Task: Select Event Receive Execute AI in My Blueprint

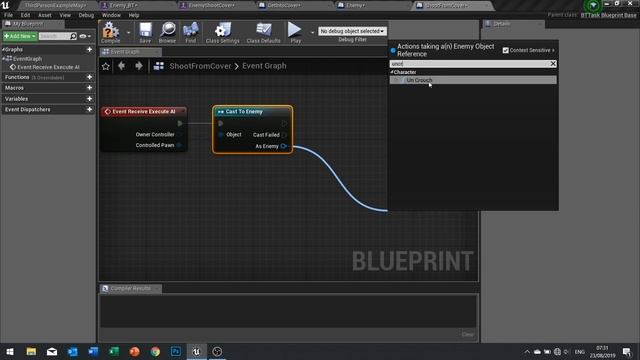Action: pos(48,67)
